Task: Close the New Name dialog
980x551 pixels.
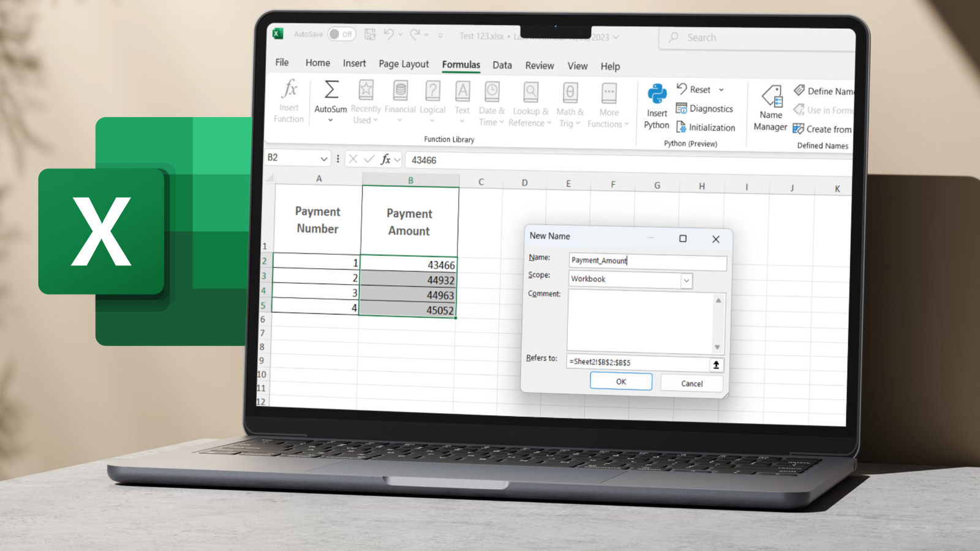Action: pyautogui.click(x=715, y=239)
